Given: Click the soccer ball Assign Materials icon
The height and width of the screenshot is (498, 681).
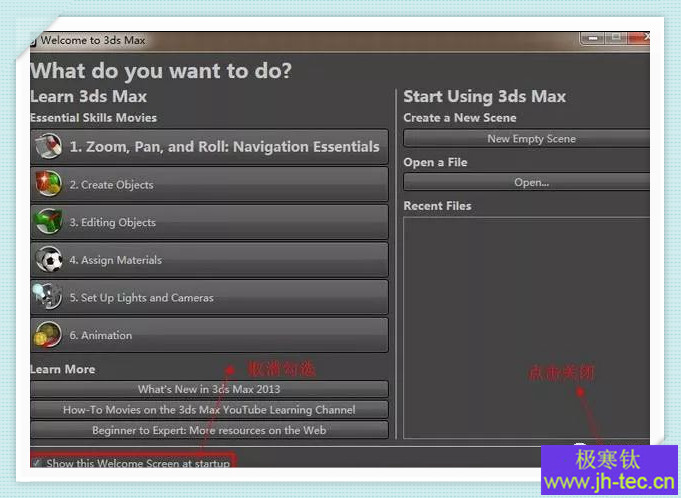Looking at the screenshot, I should 49,259.
